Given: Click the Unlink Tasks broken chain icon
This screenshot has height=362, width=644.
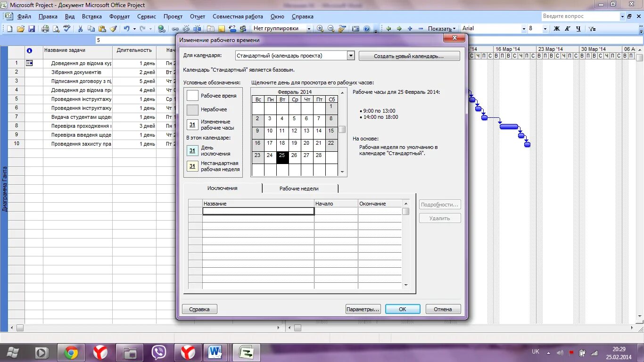Looking at the screenshot, I should tap(186, 29).
